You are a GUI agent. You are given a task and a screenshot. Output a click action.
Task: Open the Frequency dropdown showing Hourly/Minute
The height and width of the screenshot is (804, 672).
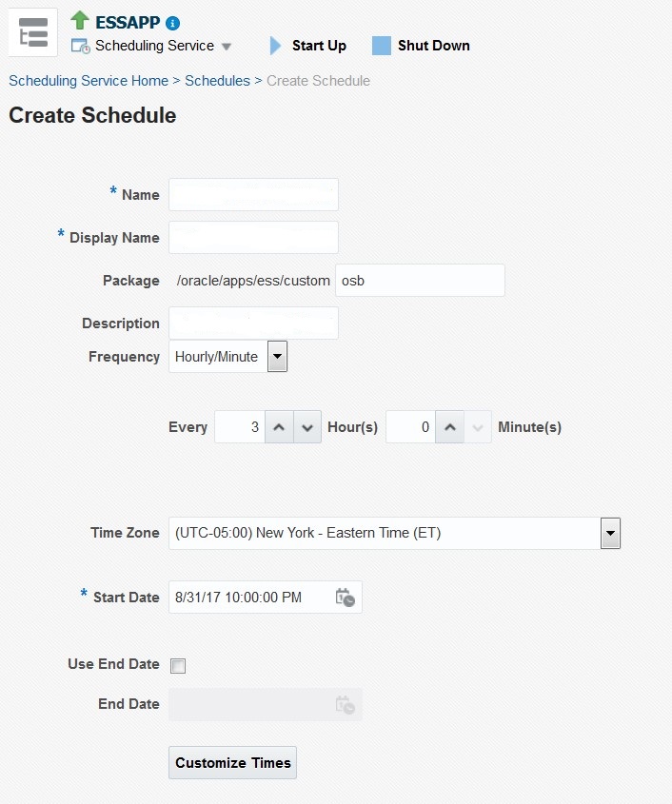coord(277,357)
